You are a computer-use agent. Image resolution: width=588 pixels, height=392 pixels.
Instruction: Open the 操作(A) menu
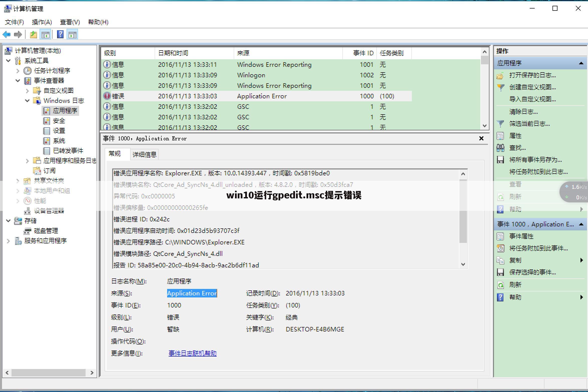pyautogui.click(x=42, y=22)
